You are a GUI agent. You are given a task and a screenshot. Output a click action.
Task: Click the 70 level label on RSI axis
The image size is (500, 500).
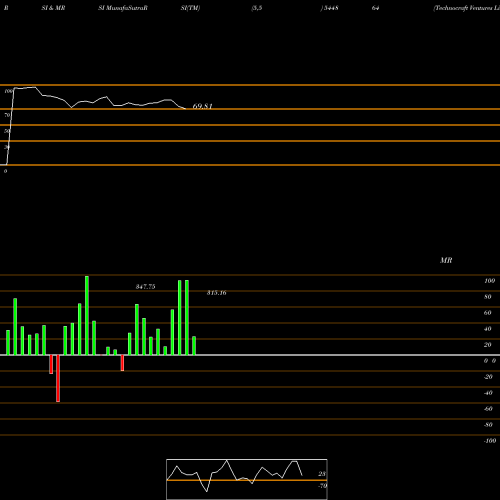pyautogui.click(x=7, y=115)
